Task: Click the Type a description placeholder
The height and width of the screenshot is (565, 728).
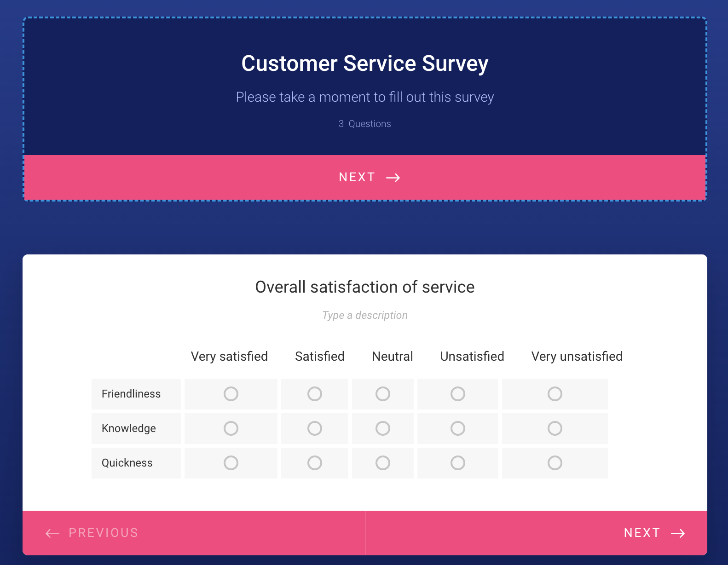Action: (x=364, y=315)
